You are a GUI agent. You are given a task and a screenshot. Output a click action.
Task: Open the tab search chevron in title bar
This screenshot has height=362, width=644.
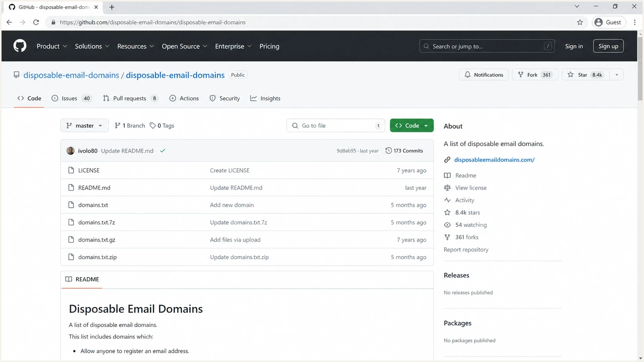coord(577,7)
